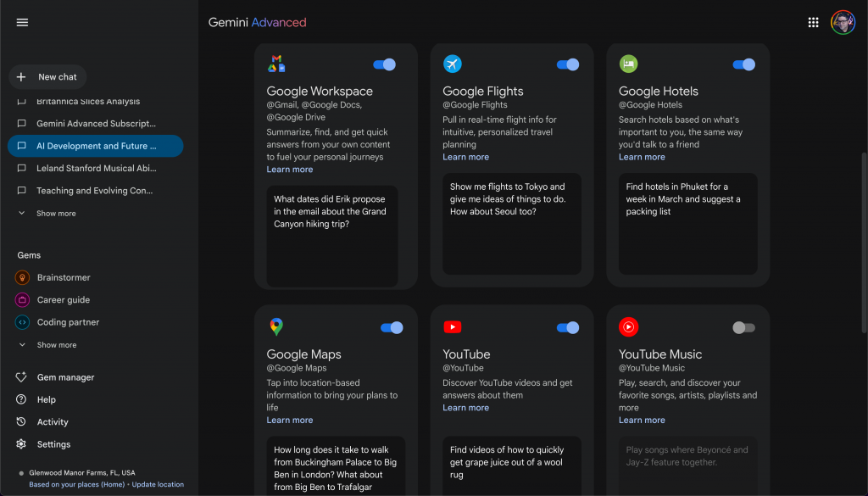Screen dimensions: 868x496
Task: Open the Brainstormer gem
Action: pos(64,277)
